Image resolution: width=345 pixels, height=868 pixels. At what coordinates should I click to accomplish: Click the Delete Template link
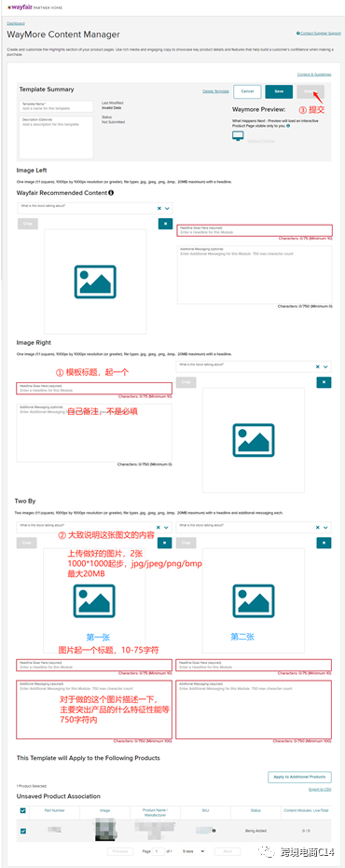point(215,90)
